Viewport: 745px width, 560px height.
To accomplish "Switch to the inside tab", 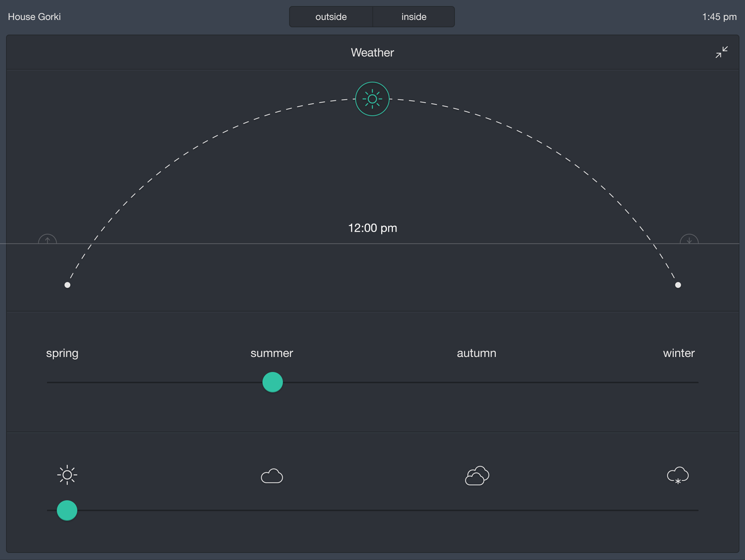I will [414, 17].
